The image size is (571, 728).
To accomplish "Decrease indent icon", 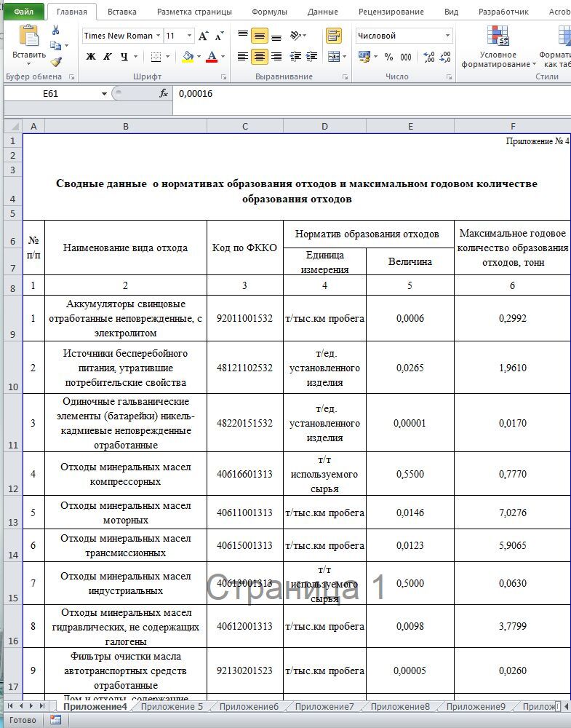I will click(295, 57).
